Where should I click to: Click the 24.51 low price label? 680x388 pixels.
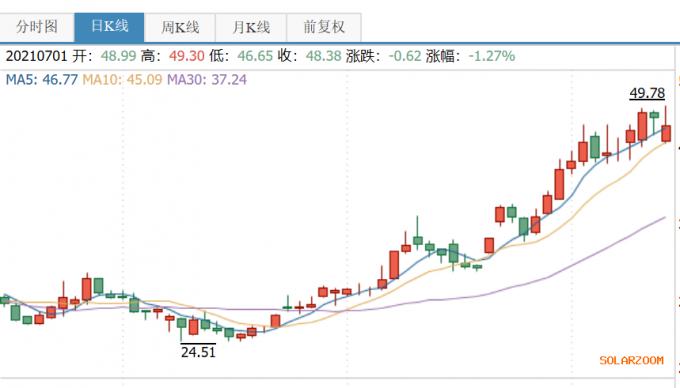(198, 352)
